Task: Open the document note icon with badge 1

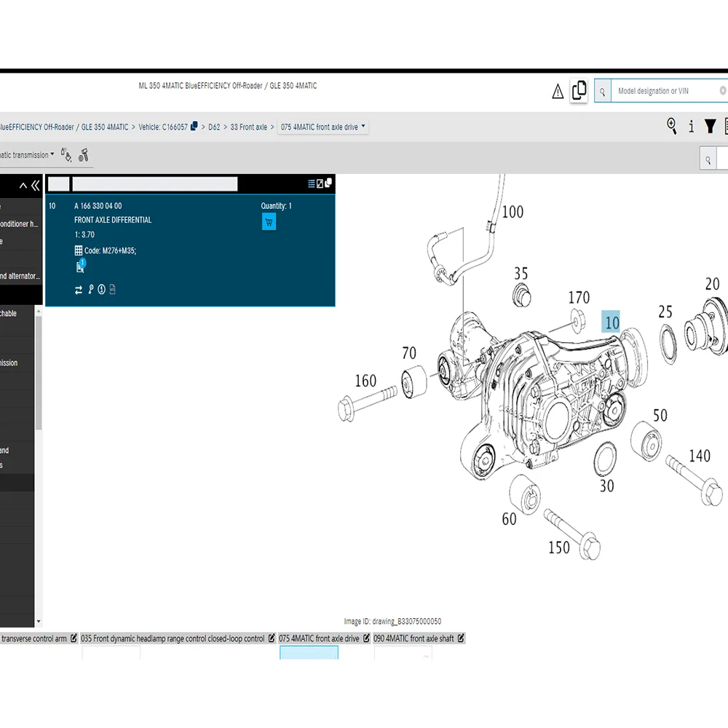Action: (81, 266)
